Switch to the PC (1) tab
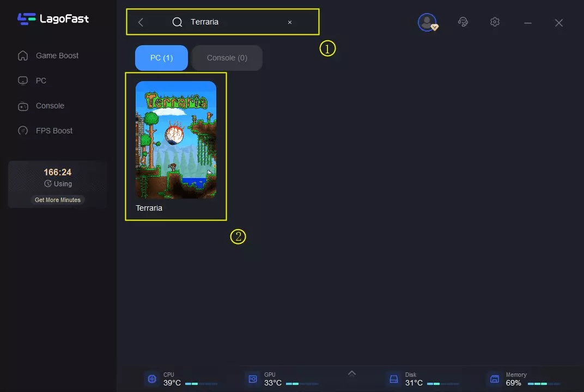Image resolution: width=584 pixels, height=392 pixels. tap(161, 58)
